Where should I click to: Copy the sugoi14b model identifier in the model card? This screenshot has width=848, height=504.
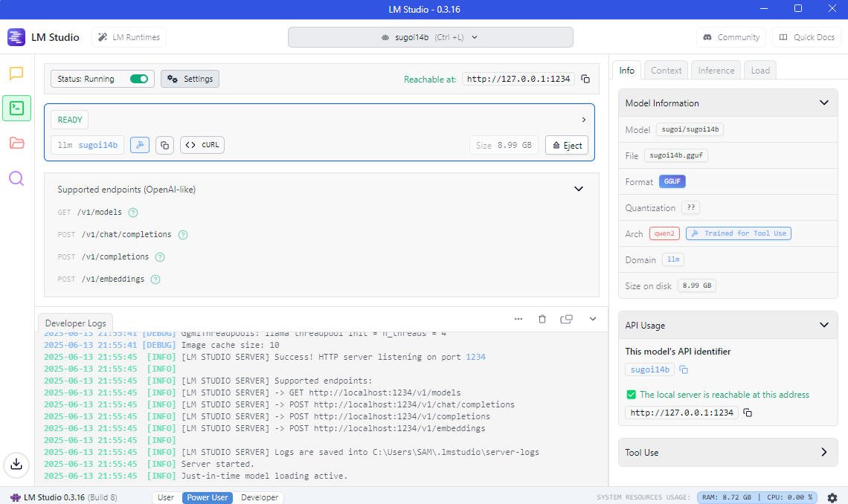[164, 145]
